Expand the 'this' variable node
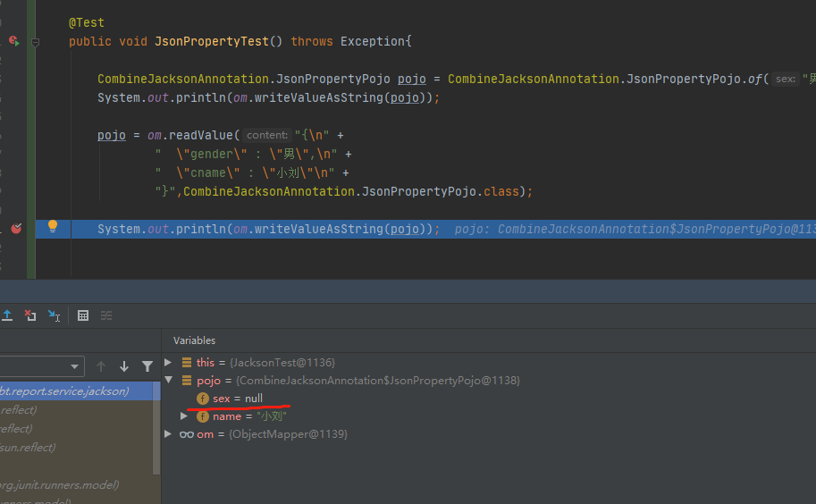The width and height of the screenshot is (816, 504). click(x=169, y=363)
